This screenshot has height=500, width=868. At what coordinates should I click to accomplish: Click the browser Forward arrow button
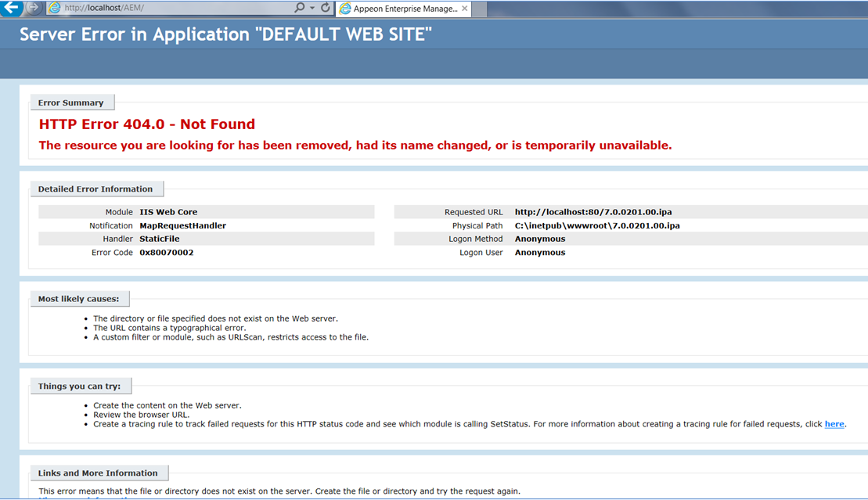pos(33,8)
